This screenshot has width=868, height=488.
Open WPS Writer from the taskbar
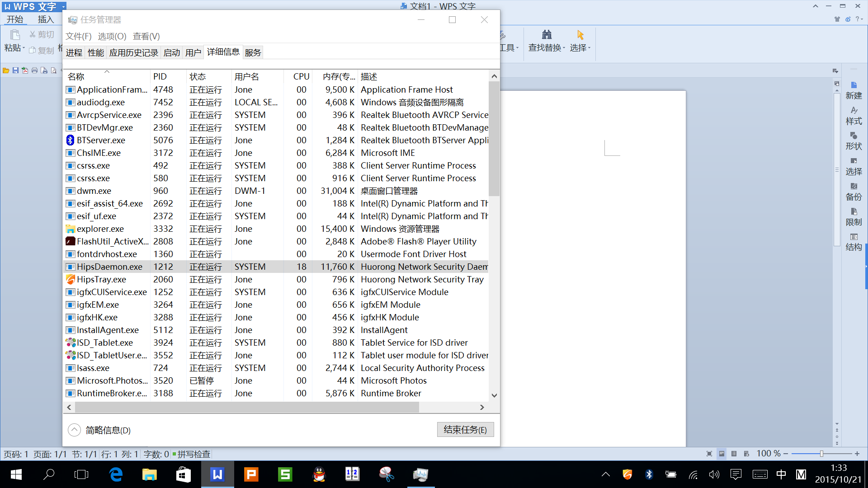point(217,474)
